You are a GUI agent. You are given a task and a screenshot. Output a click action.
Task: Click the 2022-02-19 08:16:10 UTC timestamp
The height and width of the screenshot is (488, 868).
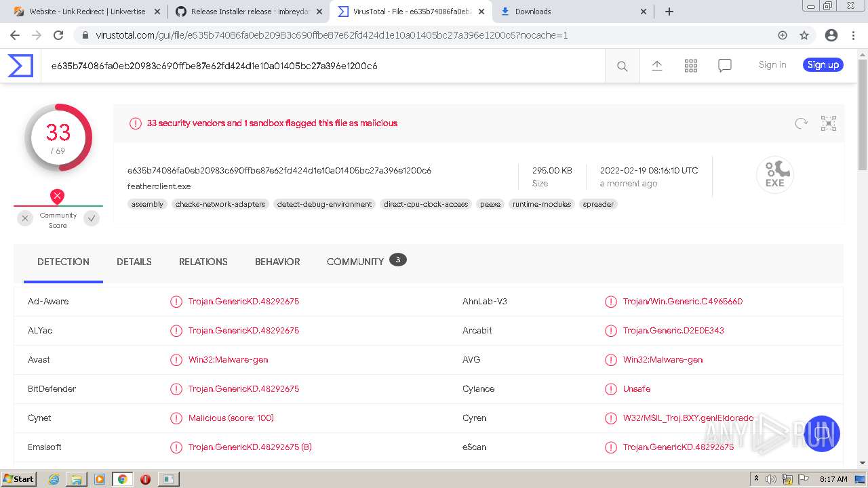tap(649, 171)
